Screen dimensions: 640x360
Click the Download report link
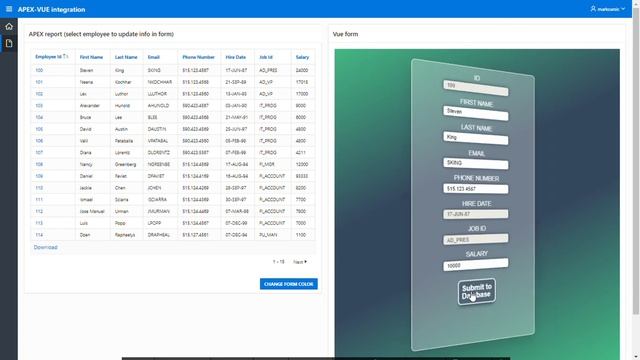tap(45, 247)
